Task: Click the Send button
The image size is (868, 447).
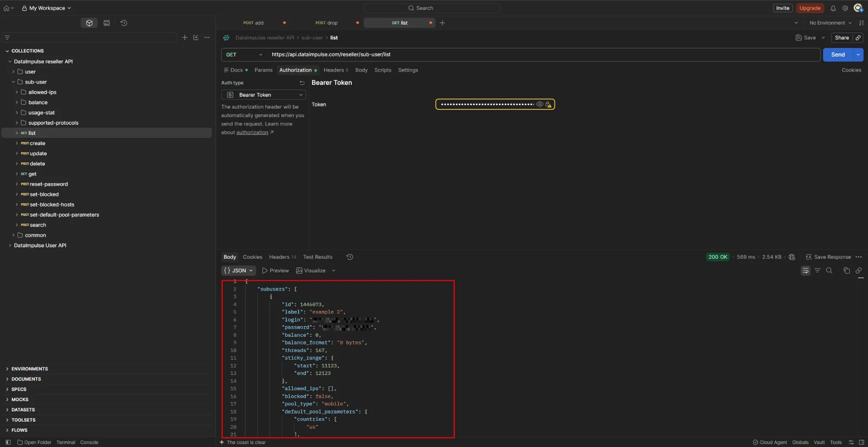Action: click(x=838, y=55)
